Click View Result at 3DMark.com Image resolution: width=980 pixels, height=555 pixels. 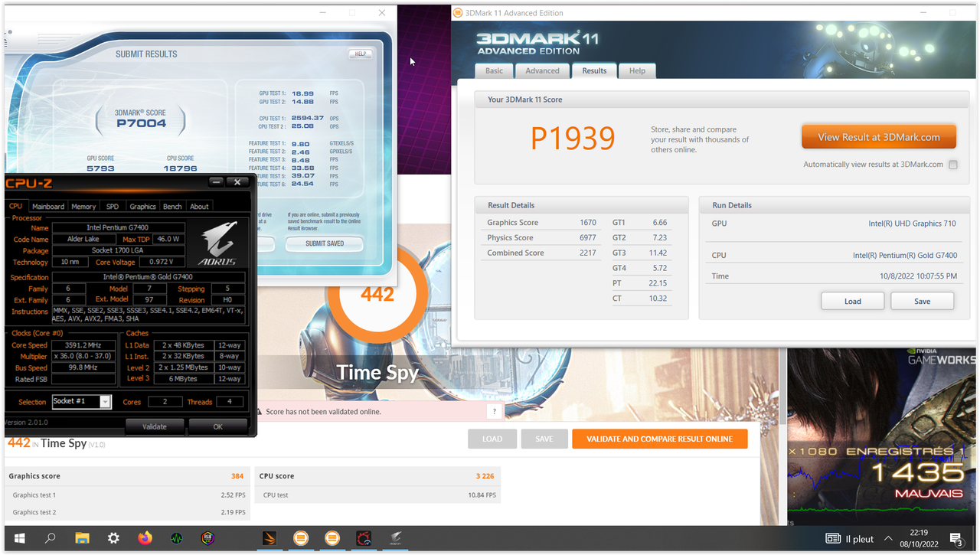[879, 137]
